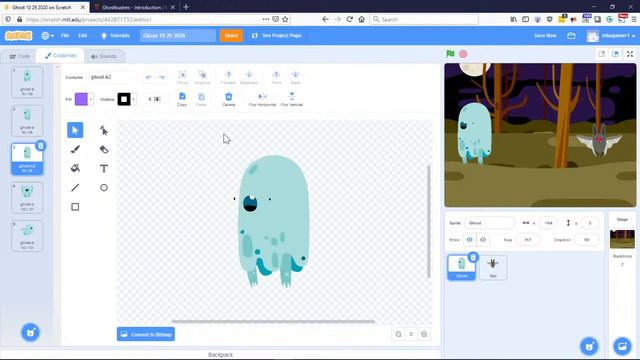Viewport: 640px width, 360px height.
Task: Open browser page actions ellipsis menu
Action: click(266, 19)
